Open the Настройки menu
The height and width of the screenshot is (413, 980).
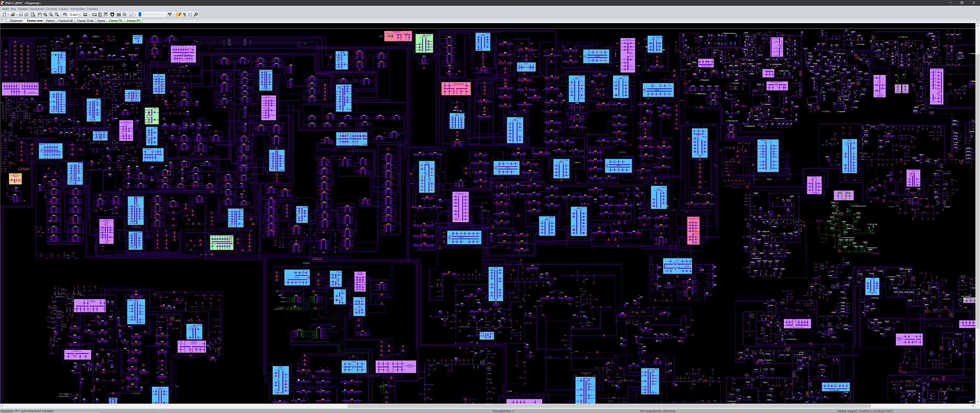(78, 9)
